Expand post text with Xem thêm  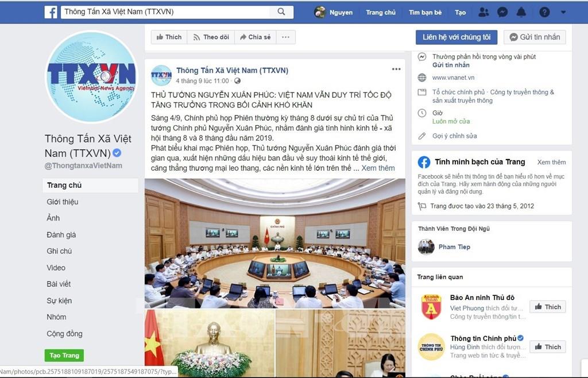(378, 168)
